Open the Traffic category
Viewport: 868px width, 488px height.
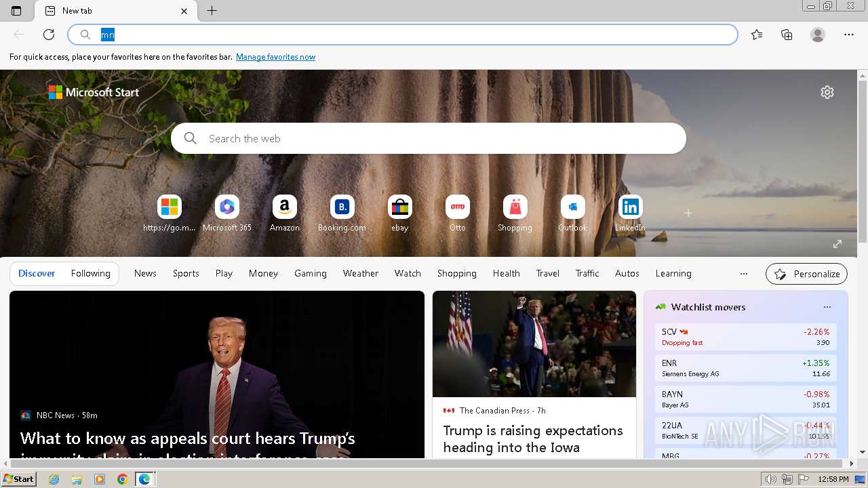[587, 273]
